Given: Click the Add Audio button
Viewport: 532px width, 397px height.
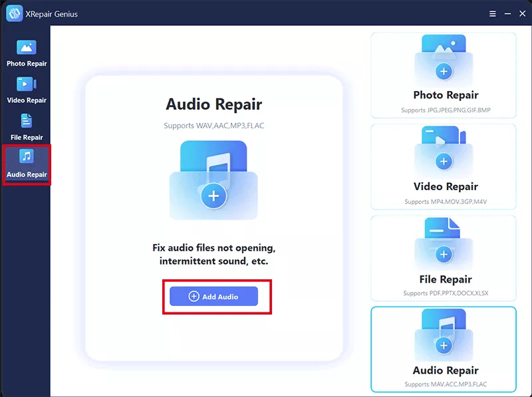Looking at the screenshot, I should tap(213, 296).
